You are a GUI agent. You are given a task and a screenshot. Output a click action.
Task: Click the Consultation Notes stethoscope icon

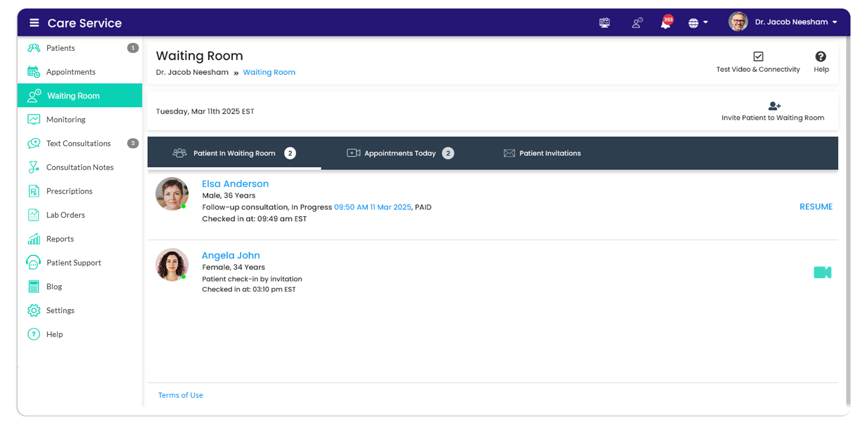(34, 167)
